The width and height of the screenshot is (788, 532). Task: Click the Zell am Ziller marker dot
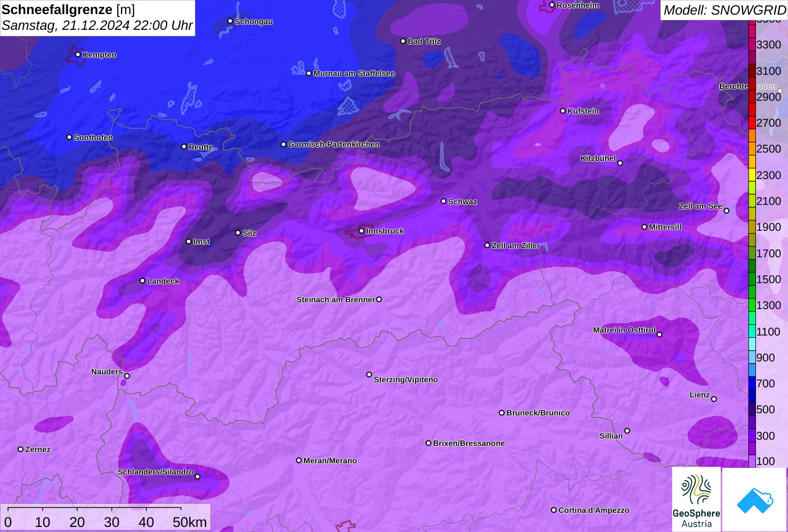pos(487,245)
